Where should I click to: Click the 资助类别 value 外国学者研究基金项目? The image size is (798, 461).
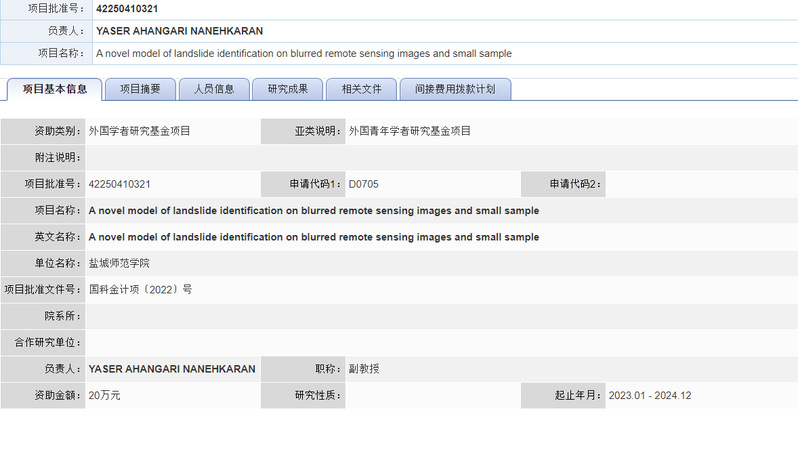tap(139, 131)
